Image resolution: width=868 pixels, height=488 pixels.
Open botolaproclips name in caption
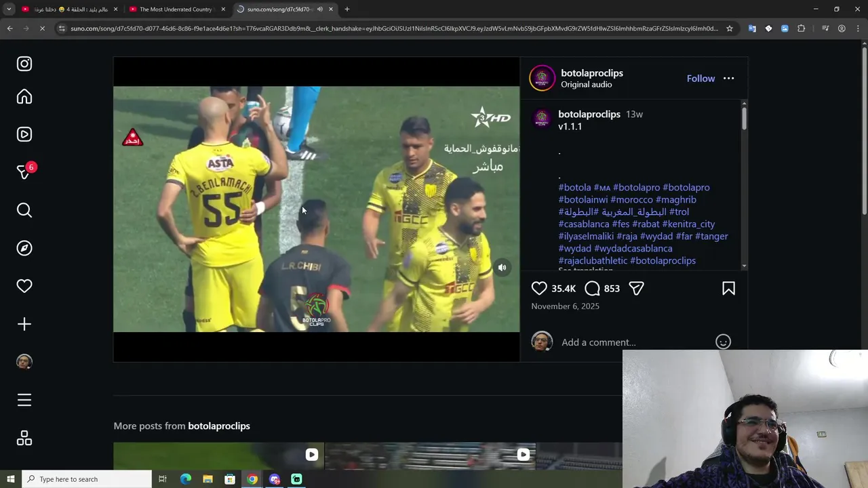(x=589, y=115)
